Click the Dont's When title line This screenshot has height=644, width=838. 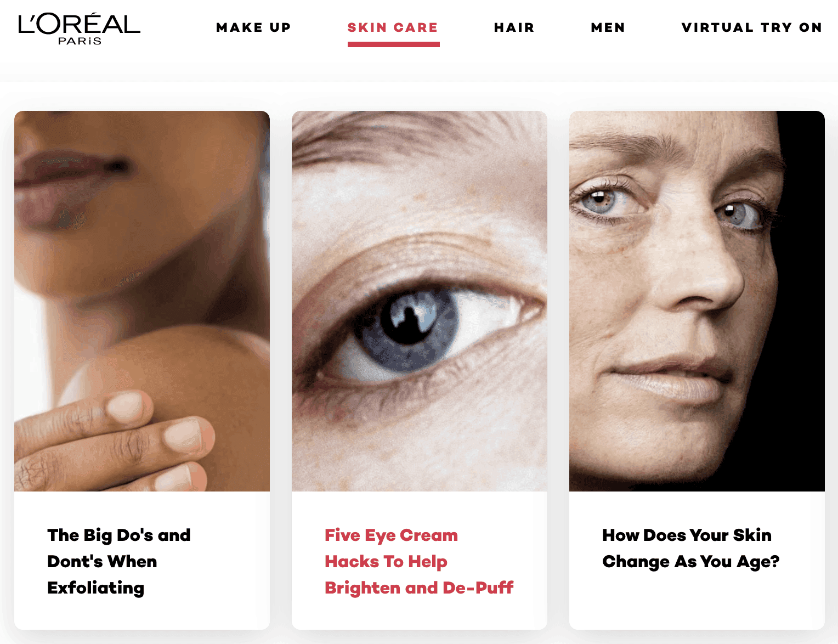(102, 561)
